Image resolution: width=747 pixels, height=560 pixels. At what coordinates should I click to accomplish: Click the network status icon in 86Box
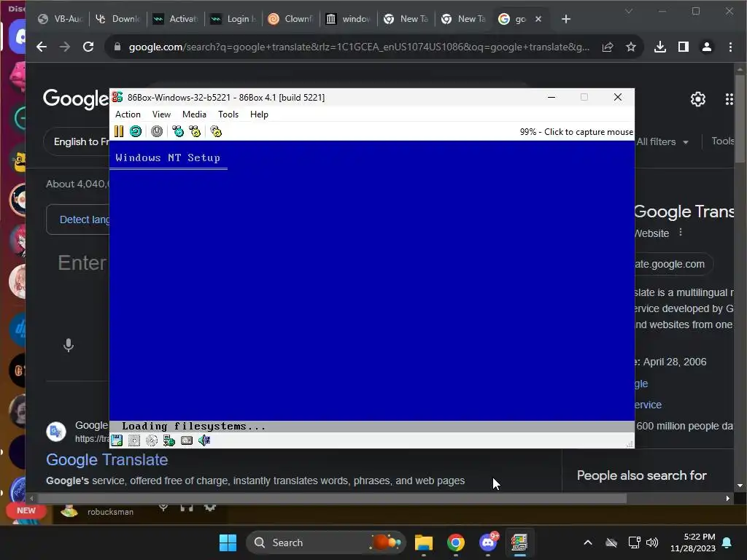click(169, 440)
